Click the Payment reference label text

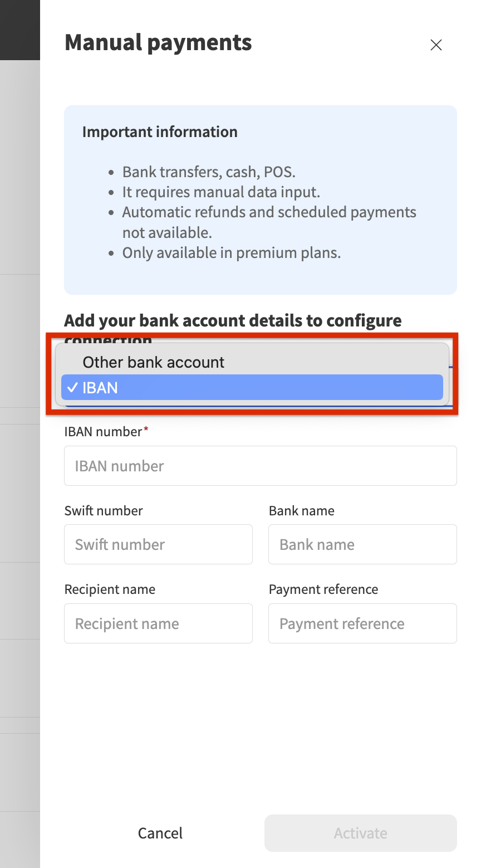coord(323,589)
